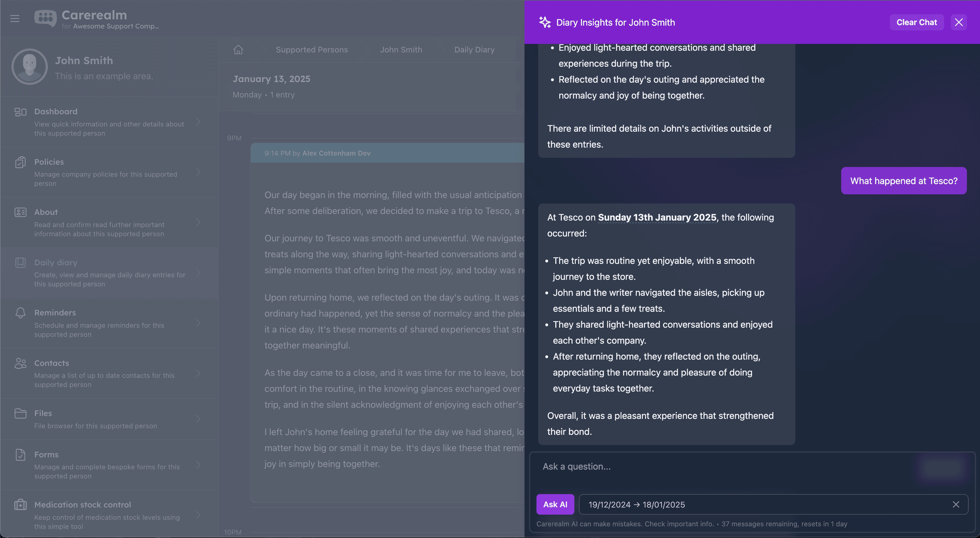This screenshot has width=980, height=538.
Task: Open John Smith breadcrumb link
Action: [401, 49]
